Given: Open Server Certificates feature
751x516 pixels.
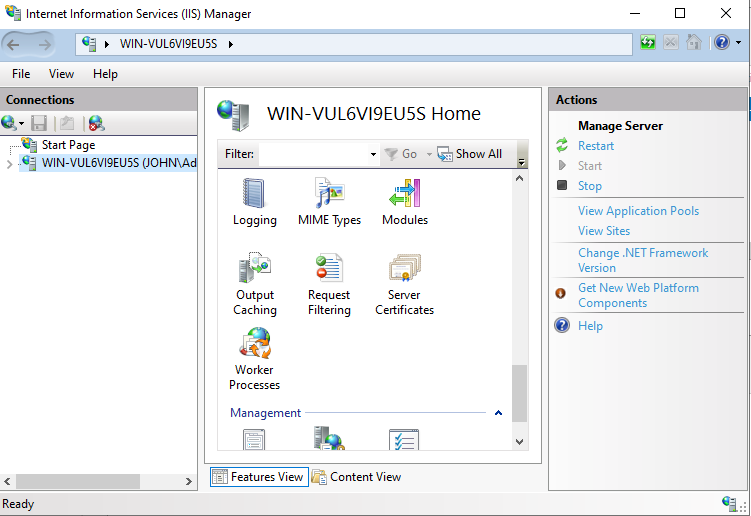Looking at the screenshot, I should 404,284.
